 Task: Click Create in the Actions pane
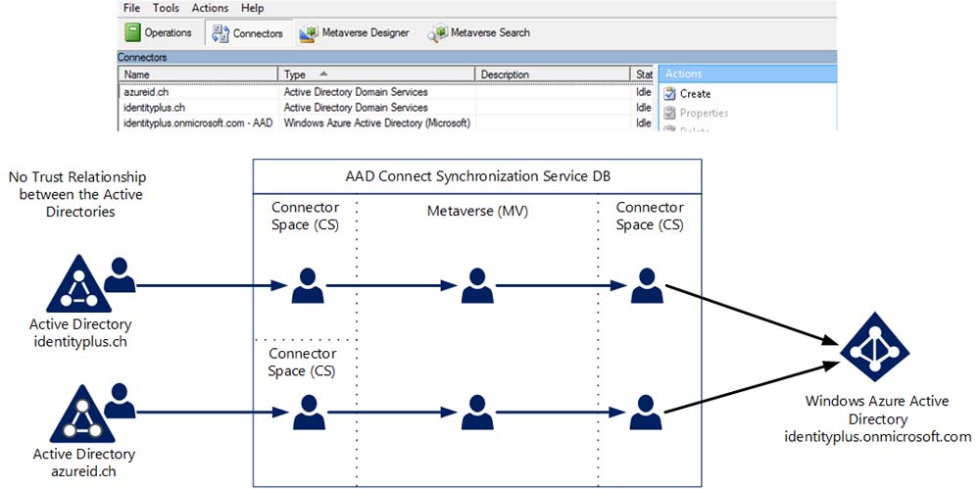tap(695, 94)
